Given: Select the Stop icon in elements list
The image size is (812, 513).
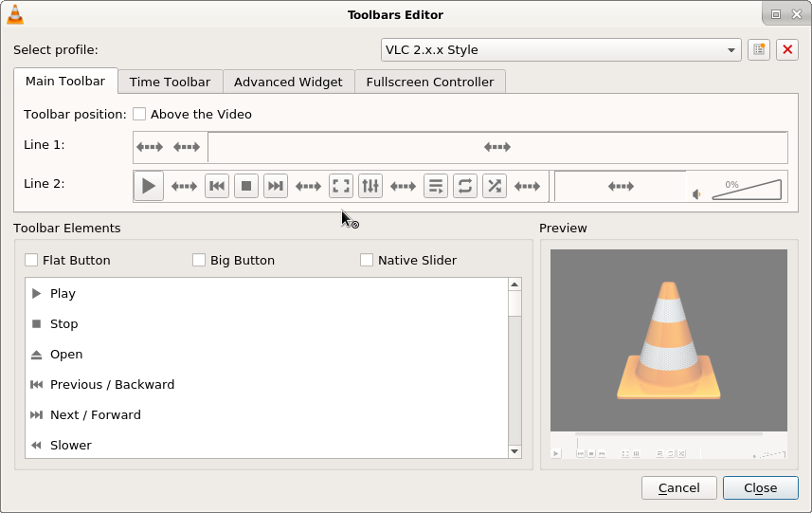Looking at the screenshot, I should click(36, 324).
